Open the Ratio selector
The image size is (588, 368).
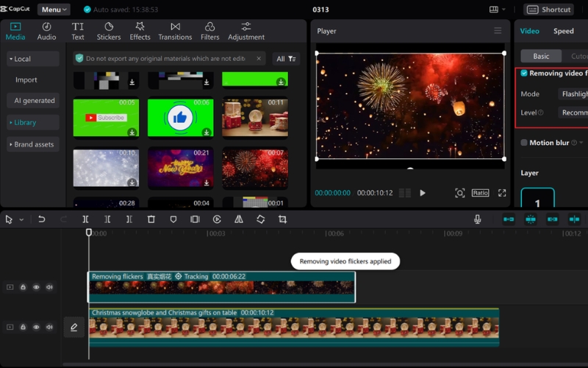pyautogui.click(x=481, y=193)
